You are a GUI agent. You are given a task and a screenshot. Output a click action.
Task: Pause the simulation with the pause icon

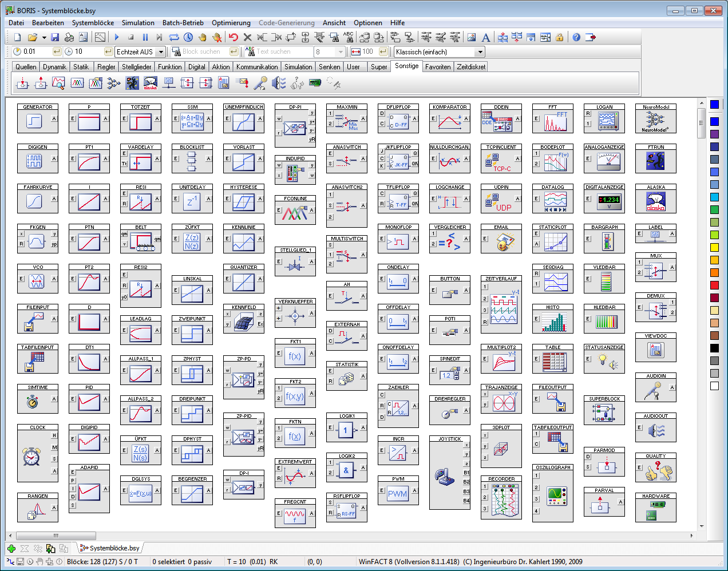pyautogui.click(x=145, y=37)
